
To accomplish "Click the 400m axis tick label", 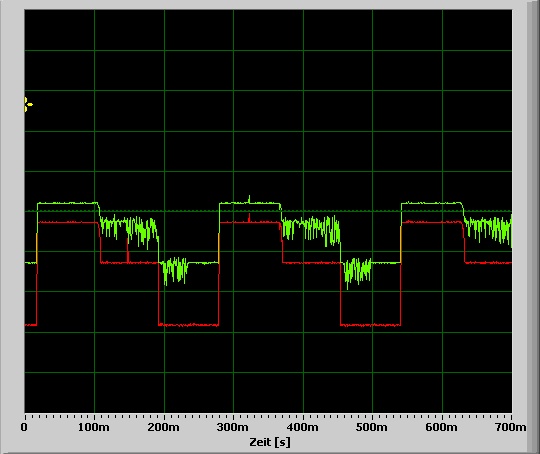I will pos(302,427).
